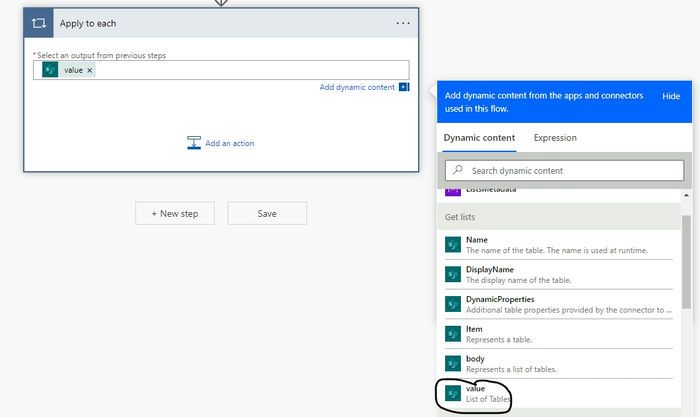Select the Item dynamic content entry
The height and width of the screenshot is (417, 700).
pos(558,334)
